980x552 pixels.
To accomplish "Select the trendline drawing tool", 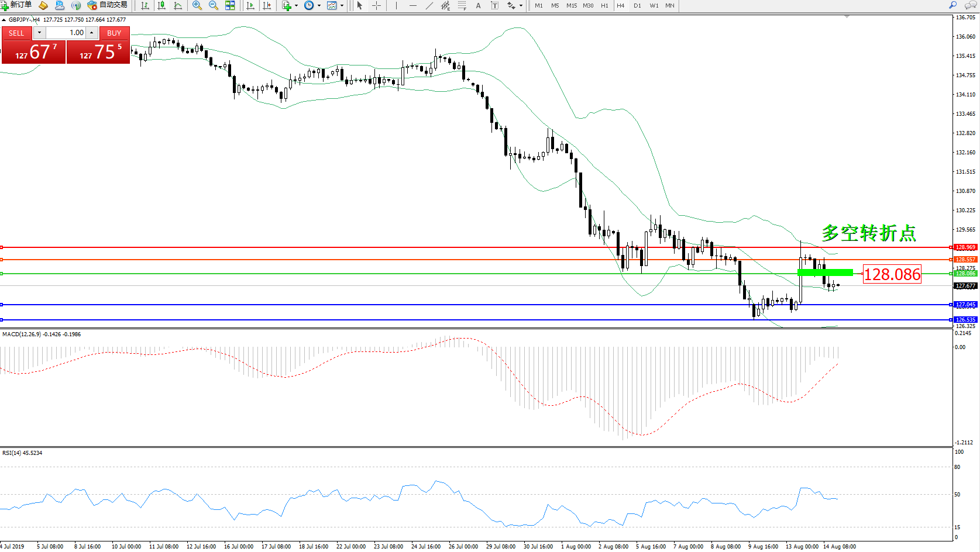I will tap(429, 5).
